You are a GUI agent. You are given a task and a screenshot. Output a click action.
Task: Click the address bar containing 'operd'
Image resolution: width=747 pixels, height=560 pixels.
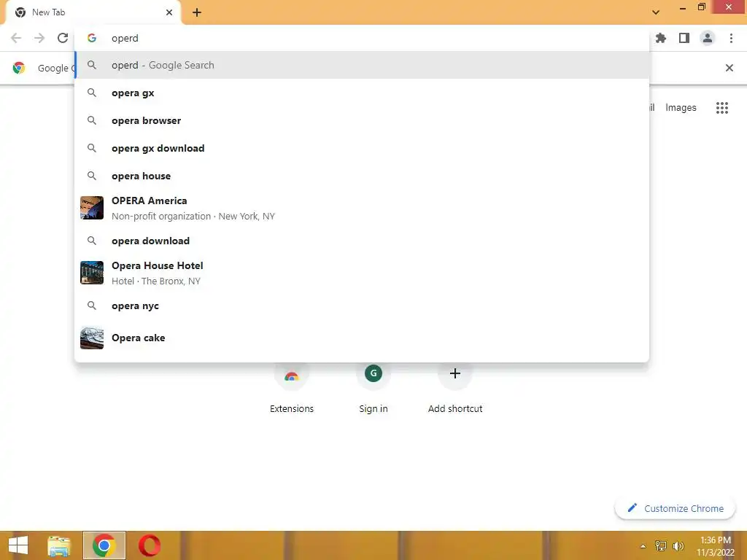(362, 38)
